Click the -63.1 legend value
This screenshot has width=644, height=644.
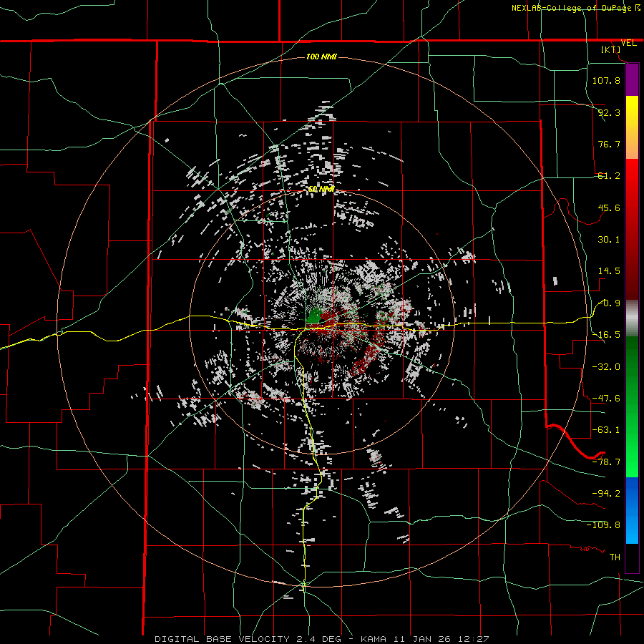[606, 430]
